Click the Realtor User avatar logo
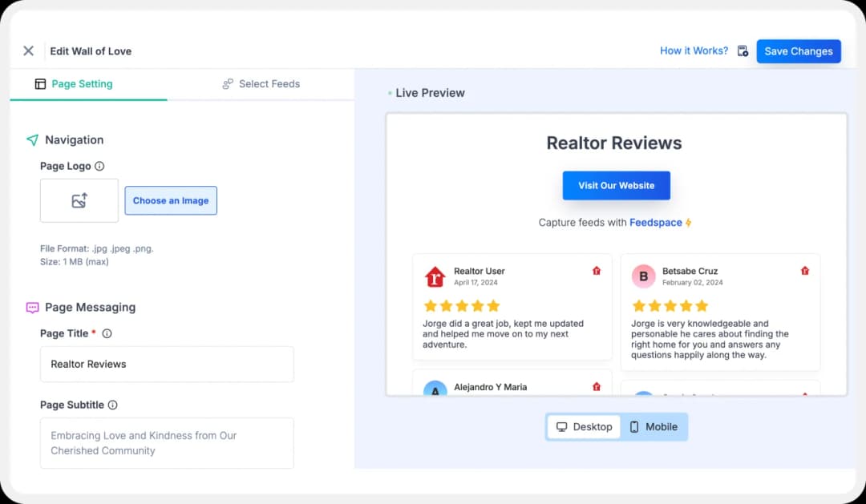Image resolution: width=866 pixels, height=504 pixels. point(435,277)
